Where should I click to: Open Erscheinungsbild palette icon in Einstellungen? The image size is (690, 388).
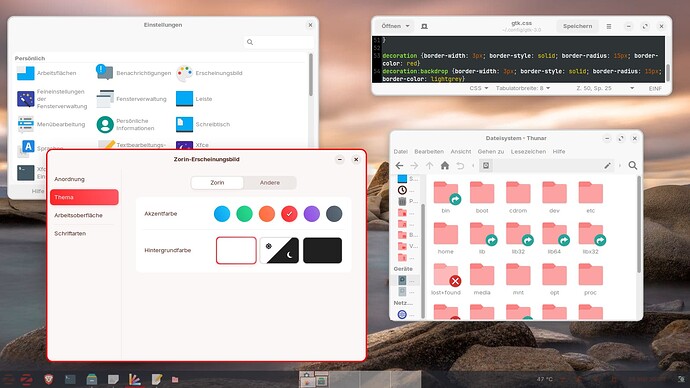pyautogui.click(x=184, y=73)
